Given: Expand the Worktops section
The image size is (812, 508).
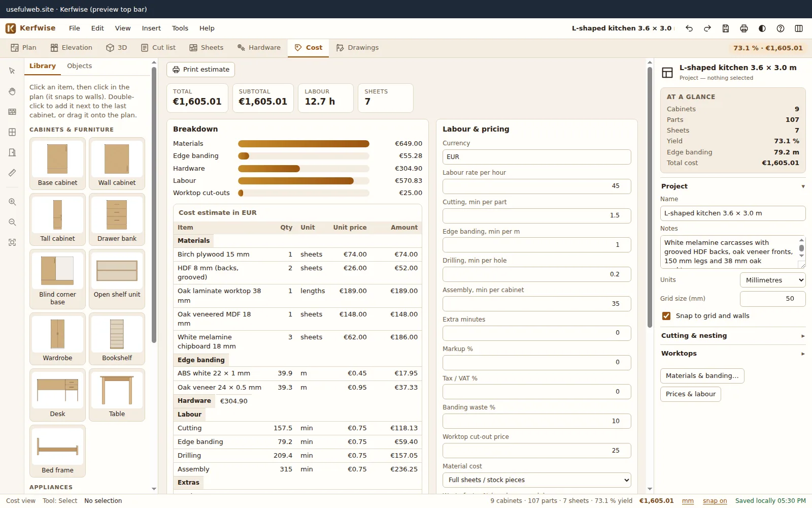Looking at the screenshot, I should [733, 354].
